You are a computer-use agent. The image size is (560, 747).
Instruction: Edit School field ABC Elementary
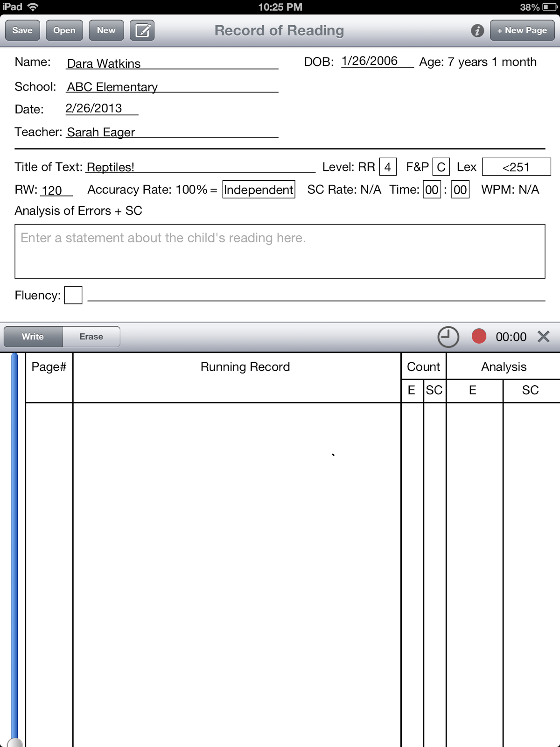click(172, 86)
